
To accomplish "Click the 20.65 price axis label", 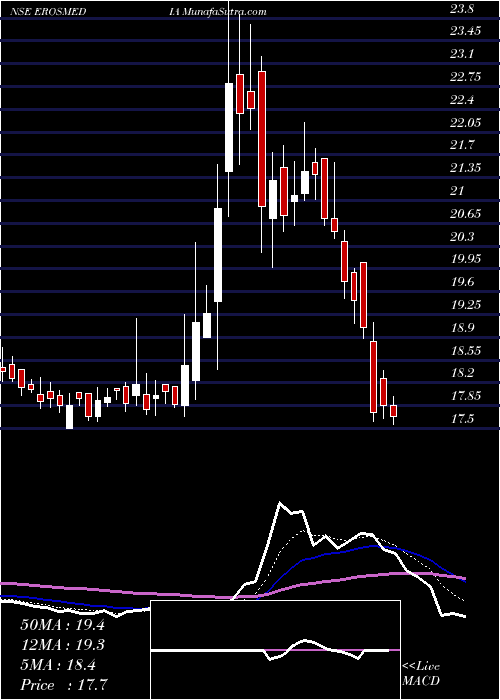I will pyautogui.click(x=465, y=213).
